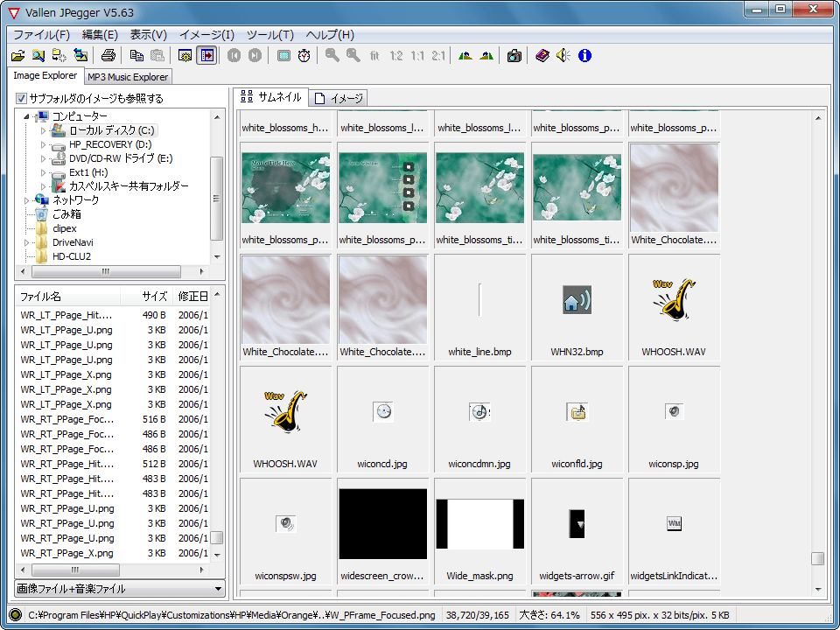The height and width of the screenshot is (630, 840).
Task: Click the copy icon in toolbar
Action: pos(136,56)
